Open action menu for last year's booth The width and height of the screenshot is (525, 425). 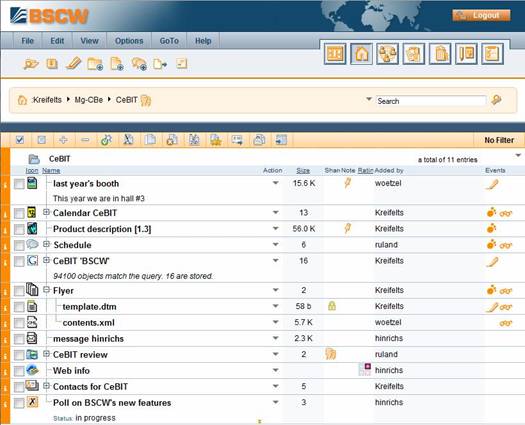(276, 183)
